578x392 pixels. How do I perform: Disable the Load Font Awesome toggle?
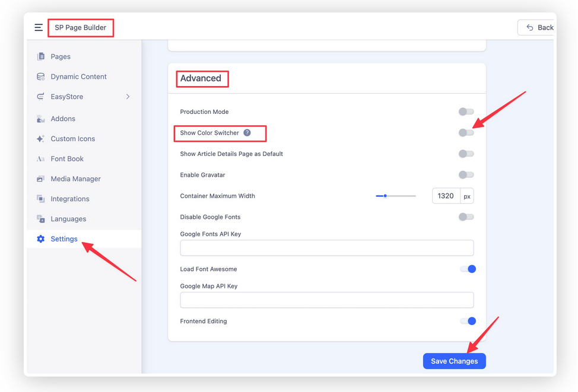[468, 269]
